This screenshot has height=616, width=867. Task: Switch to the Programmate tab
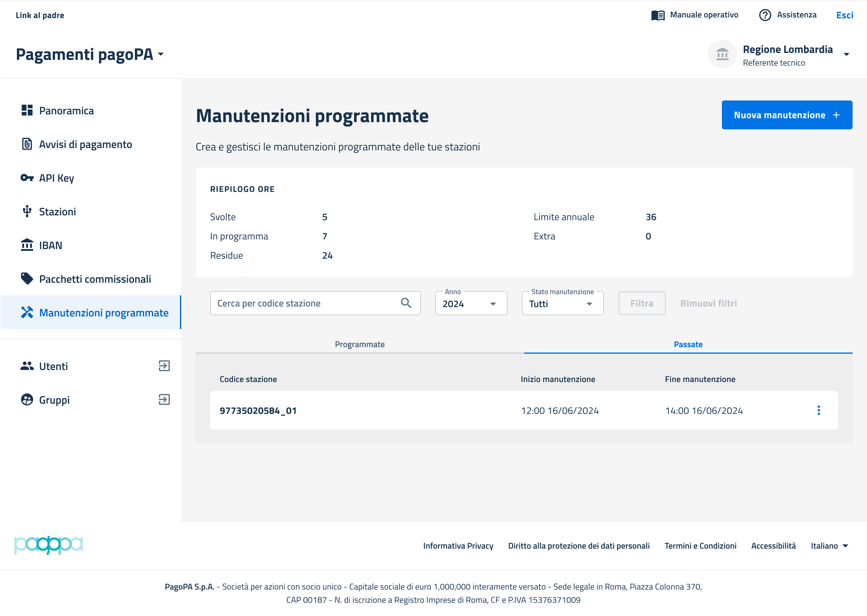(359, 344)
